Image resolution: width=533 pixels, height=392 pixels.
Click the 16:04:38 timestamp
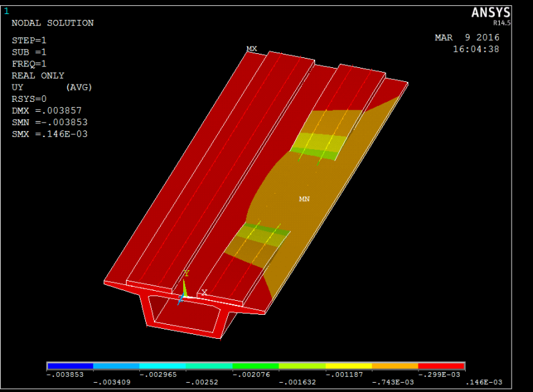[x=476, y=49]
